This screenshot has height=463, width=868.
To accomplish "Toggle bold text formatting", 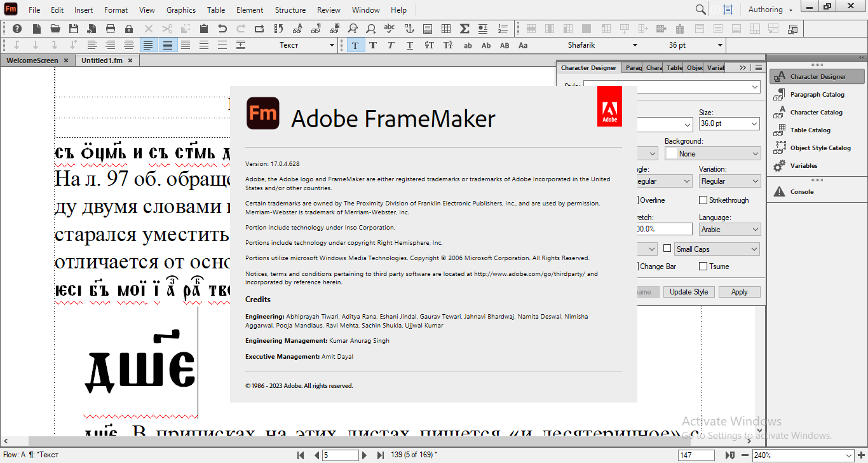I will click(x=373, y=45).
